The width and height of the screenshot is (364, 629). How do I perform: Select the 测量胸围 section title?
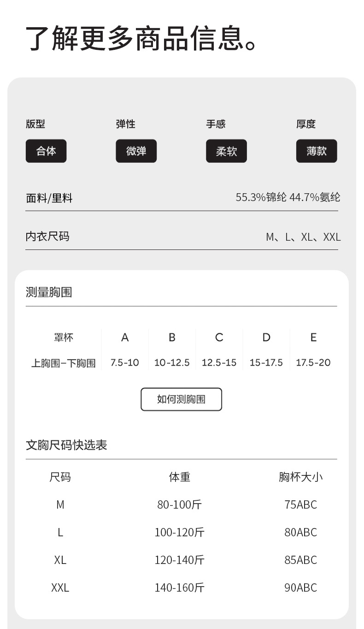pyautogui.click(x=49, y=292)
